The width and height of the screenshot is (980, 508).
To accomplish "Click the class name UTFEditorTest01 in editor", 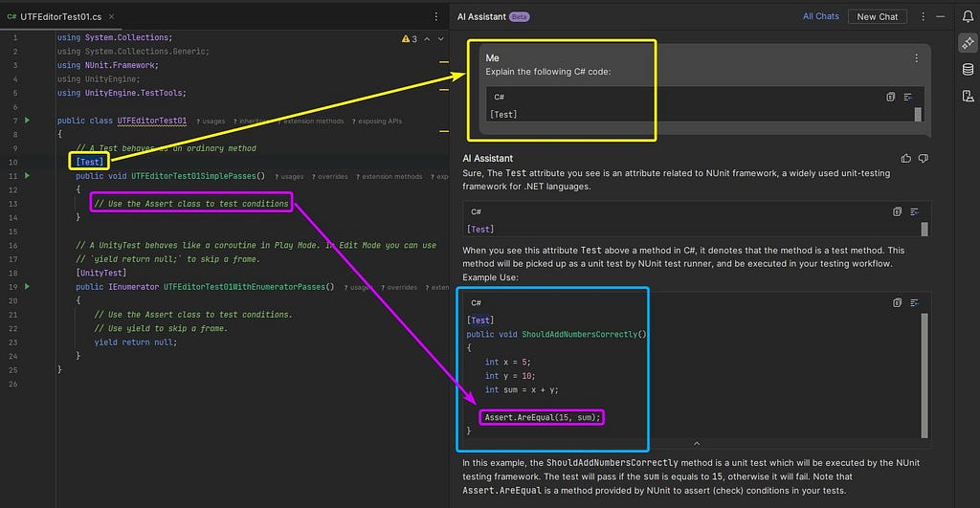I will [x=152, y=121].
